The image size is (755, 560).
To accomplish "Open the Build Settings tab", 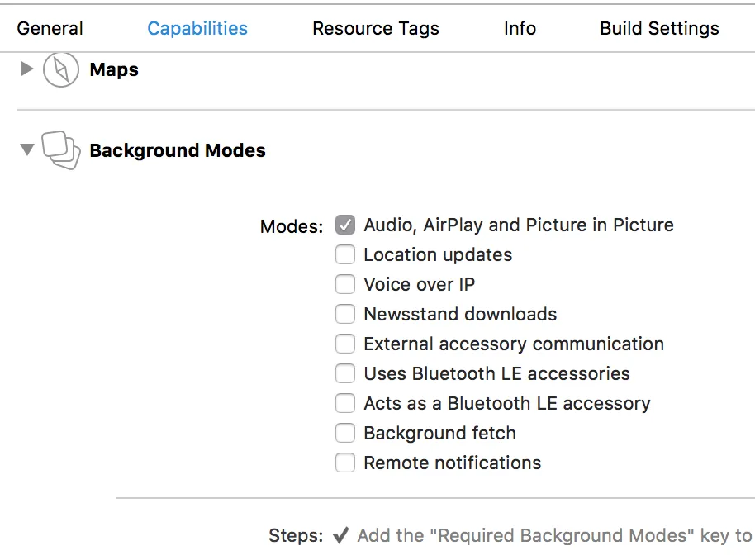I will tap(659, 28).
